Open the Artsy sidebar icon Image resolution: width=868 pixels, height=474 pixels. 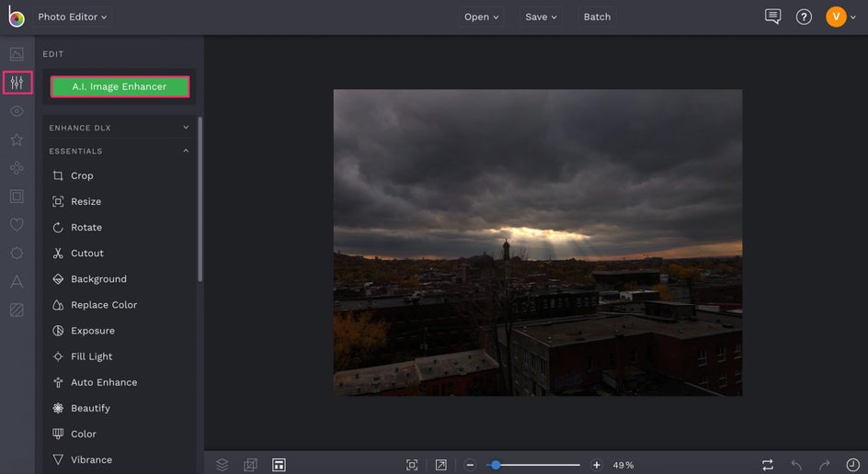pyautogui.click(x=17, y=167)
